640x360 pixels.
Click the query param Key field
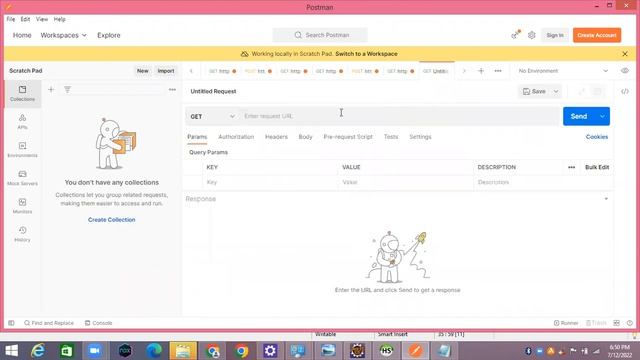pyautogui.click(x=270, y=182)
